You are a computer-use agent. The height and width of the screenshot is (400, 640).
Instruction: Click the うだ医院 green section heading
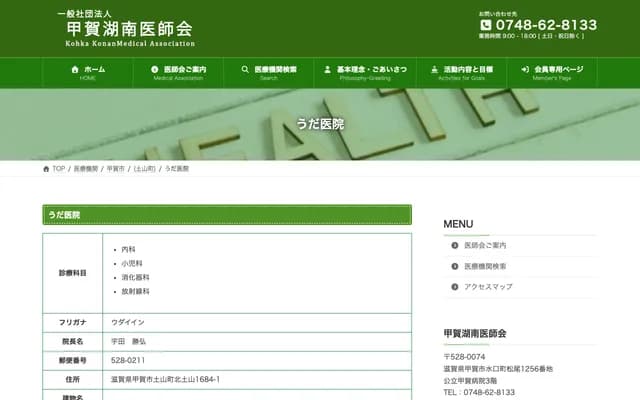[x=227, y=215]
